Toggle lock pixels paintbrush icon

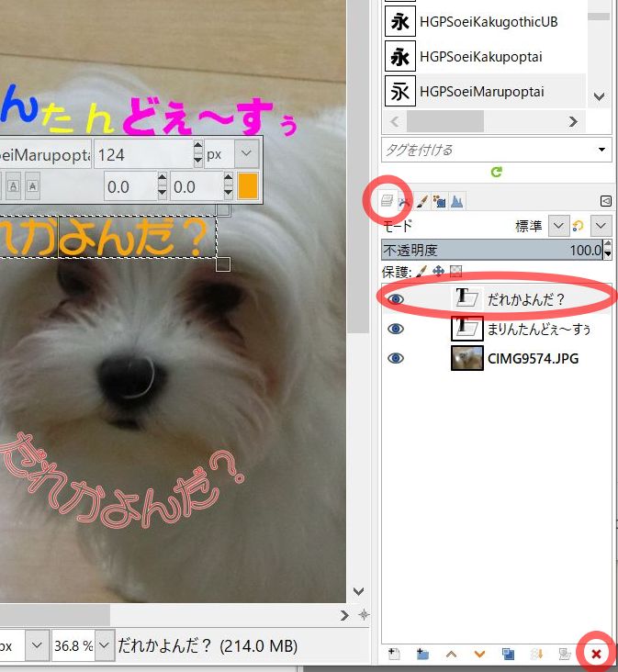point(421,271)
